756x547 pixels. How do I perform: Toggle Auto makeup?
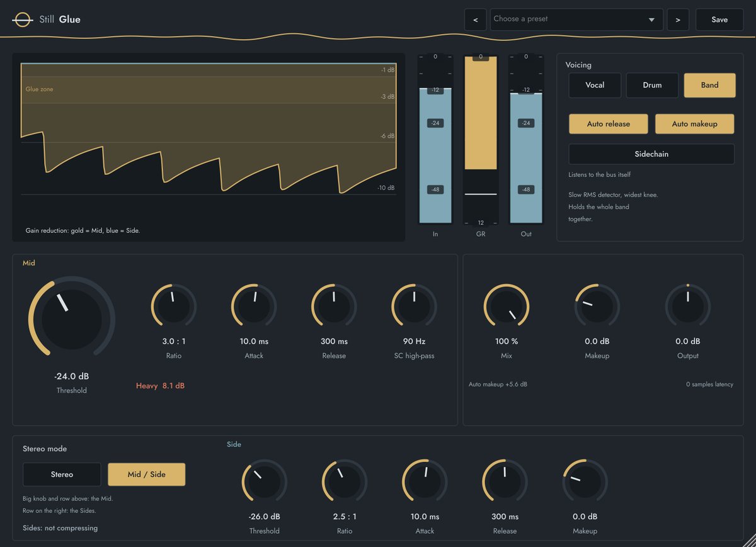(x=694, y=124)
